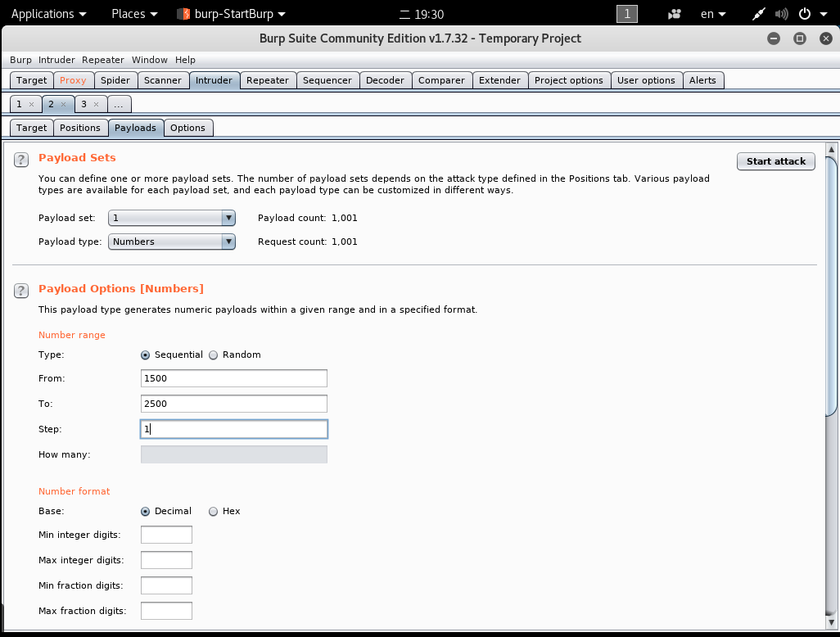Click the To field containing 2500
Image resolution: width=840 pixels, height=637 pixels.
point(234,404)
